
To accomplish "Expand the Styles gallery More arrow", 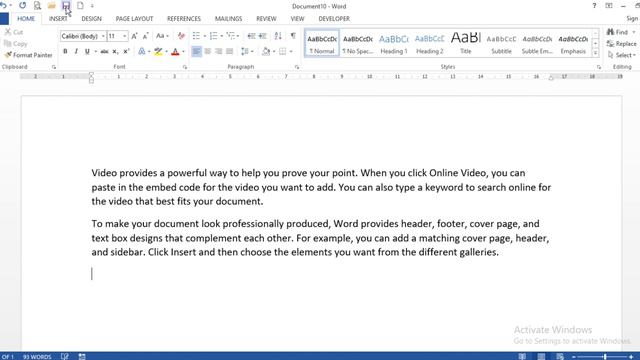I will click(596, 53).
